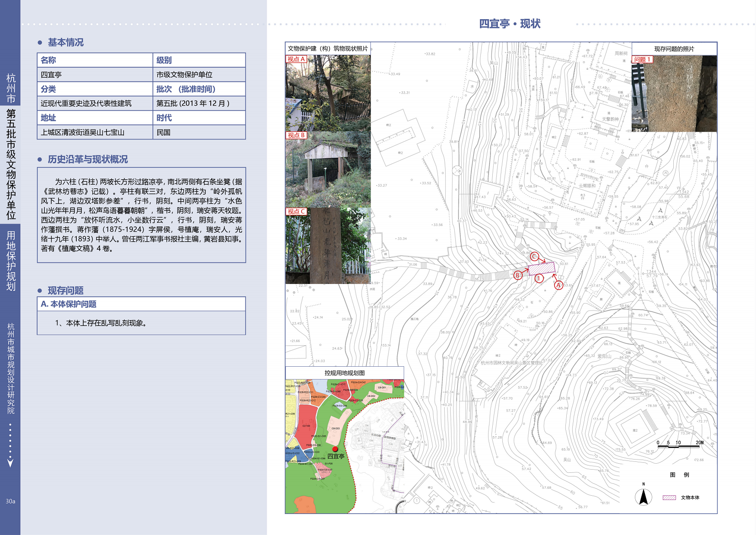Click the circled viewpoint C marker on map

click(x=534, y=257)
